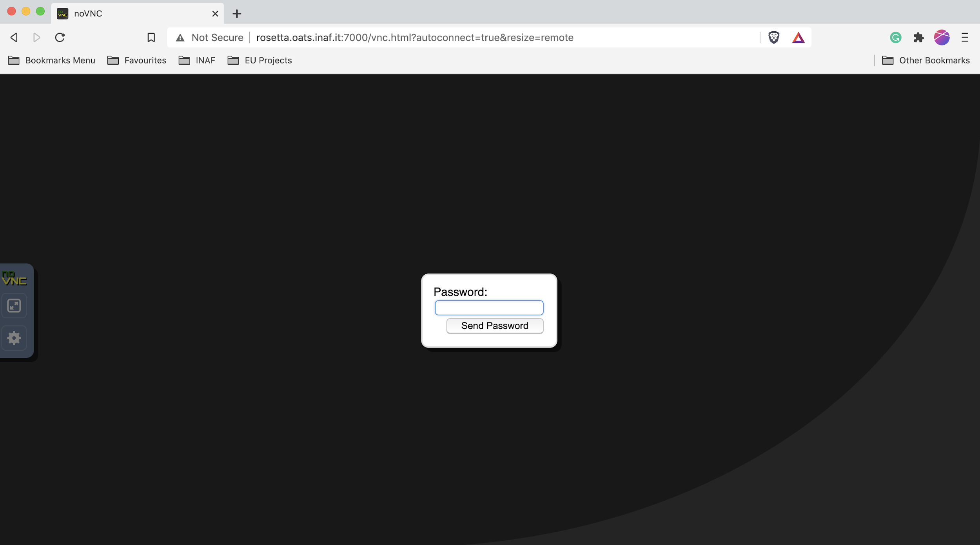Viewport: 980px width, 545px height.
Task: Open noVNC settings gear
Action: pos(14,338)
